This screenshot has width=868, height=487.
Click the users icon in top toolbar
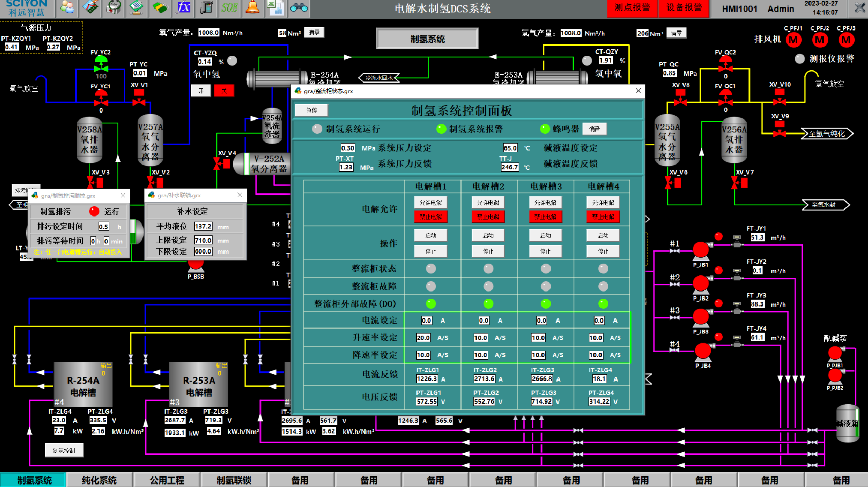pyautogui.click(x=67, y=7)
